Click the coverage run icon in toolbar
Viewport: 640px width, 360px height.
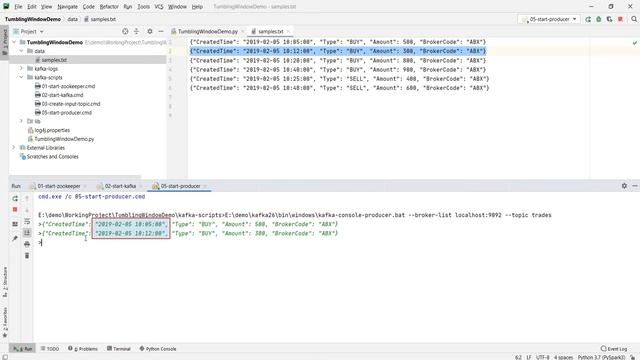tap(609, 19)
